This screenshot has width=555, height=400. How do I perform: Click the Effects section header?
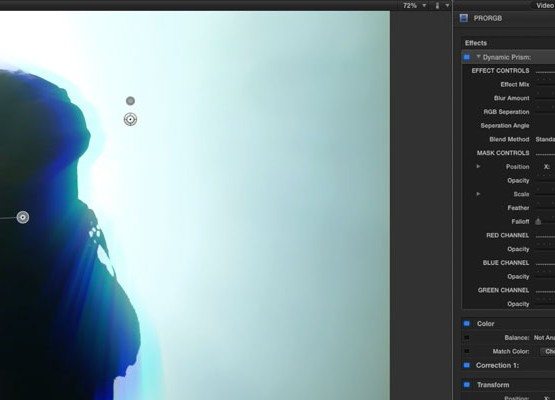pos(476,43)
